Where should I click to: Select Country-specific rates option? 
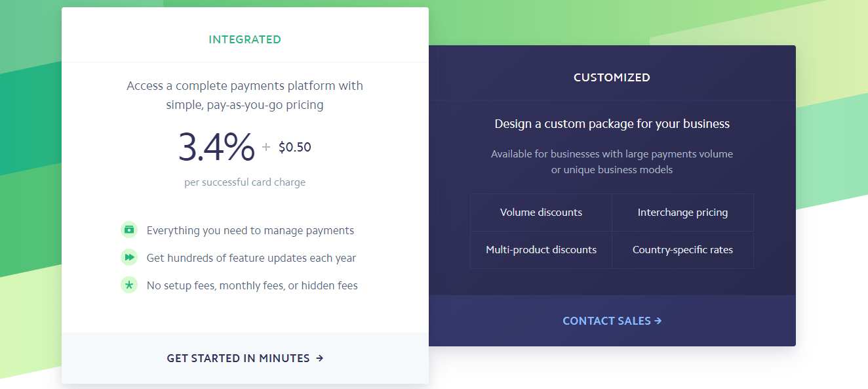pos(682,249)
